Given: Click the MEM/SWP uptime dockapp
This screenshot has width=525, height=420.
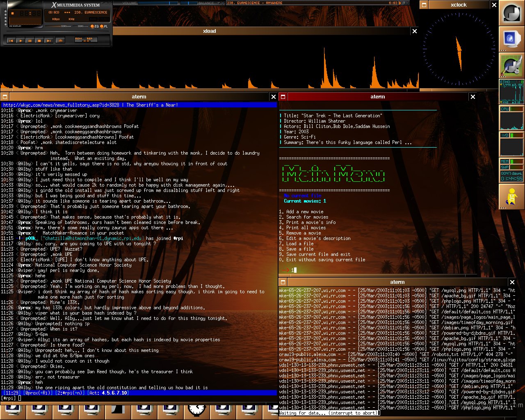Looking at the screenshot, I should (x=511, y=171).
